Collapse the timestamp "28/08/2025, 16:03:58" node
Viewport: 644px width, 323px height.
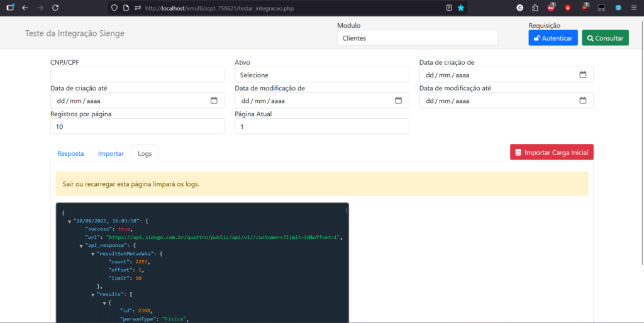[x=69, y=222]
